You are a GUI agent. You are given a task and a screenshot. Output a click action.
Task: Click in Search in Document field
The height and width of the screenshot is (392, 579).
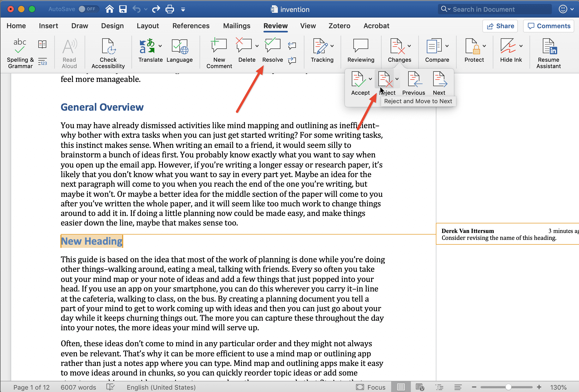495,9
